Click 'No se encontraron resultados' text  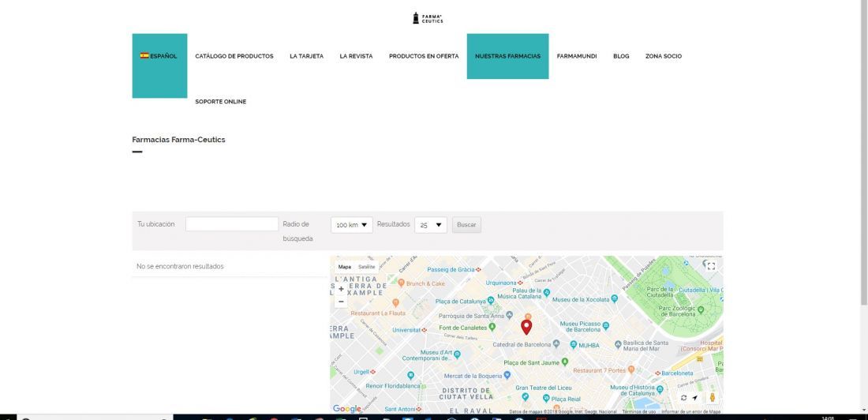point(180,267)
